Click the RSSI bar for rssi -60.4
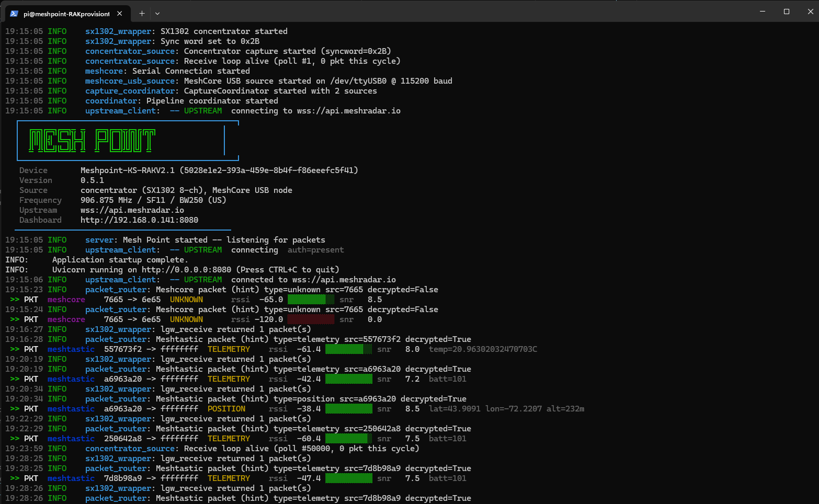The height and width of the screenshot is (504, 819). [x=349, y=439]
